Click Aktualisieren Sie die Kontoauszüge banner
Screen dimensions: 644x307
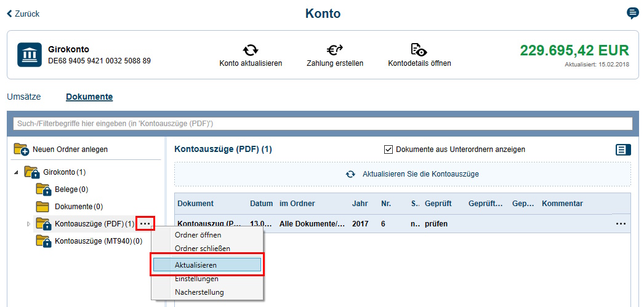pos(402,174)
